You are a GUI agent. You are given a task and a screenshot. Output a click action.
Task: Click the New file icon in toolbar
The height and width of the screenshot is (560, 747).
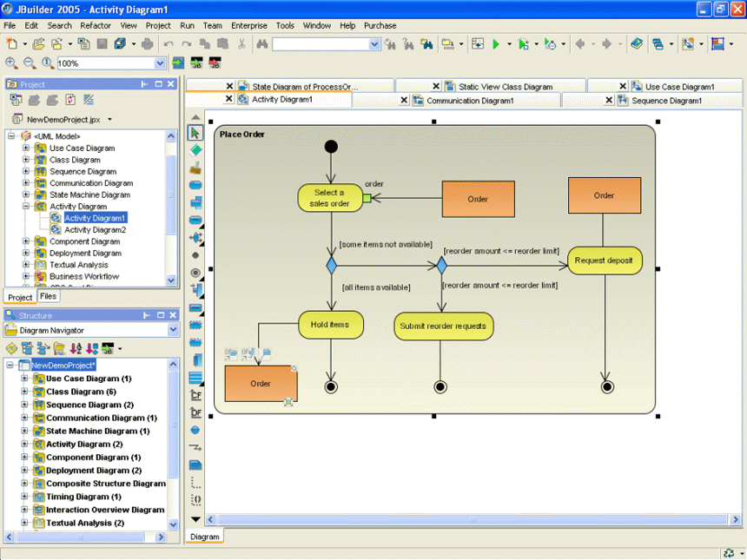[12, 44]
